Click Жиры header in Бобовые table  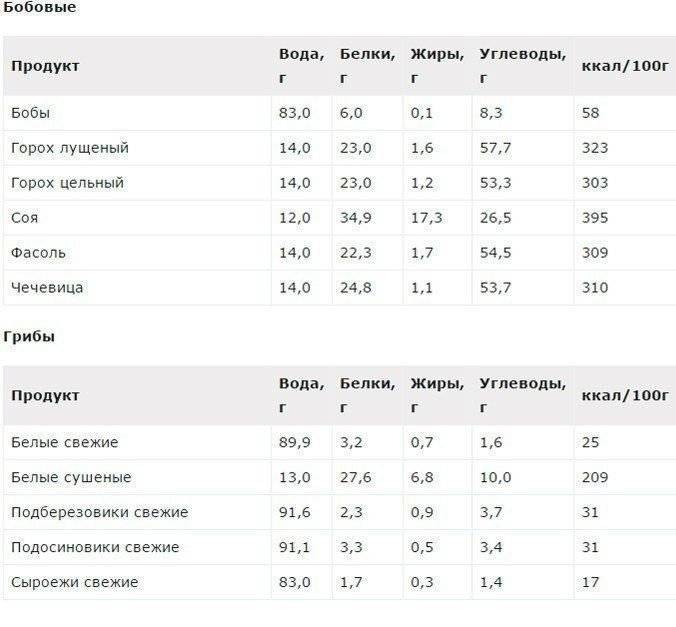click(x=436, y=54)
